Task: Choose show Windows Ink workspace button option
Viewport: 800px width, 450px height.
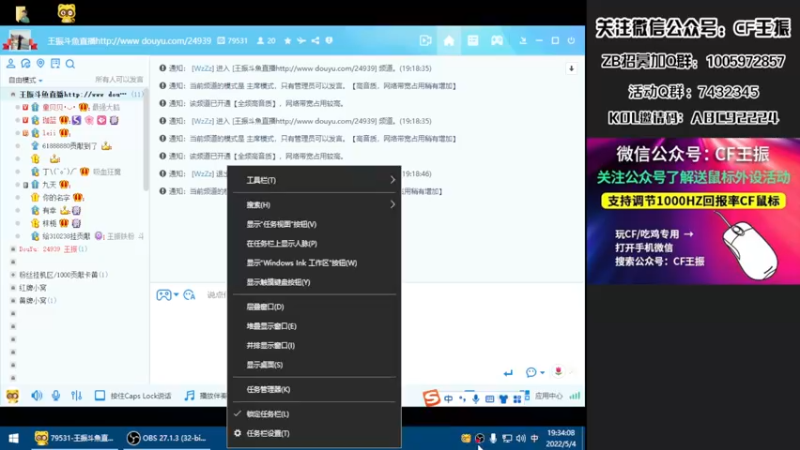Action: click(x=314, y=263)
